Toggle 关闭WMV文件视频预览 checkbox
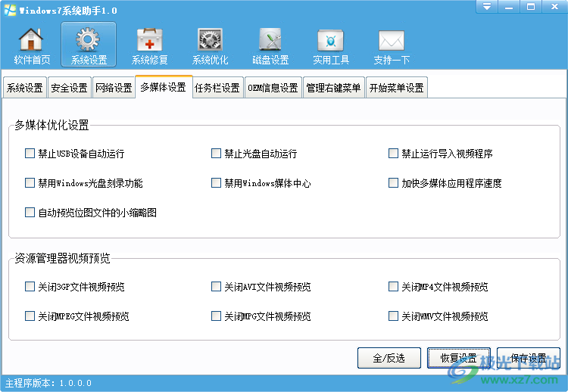Screen dimensions: 568x392 click(393, 316)
